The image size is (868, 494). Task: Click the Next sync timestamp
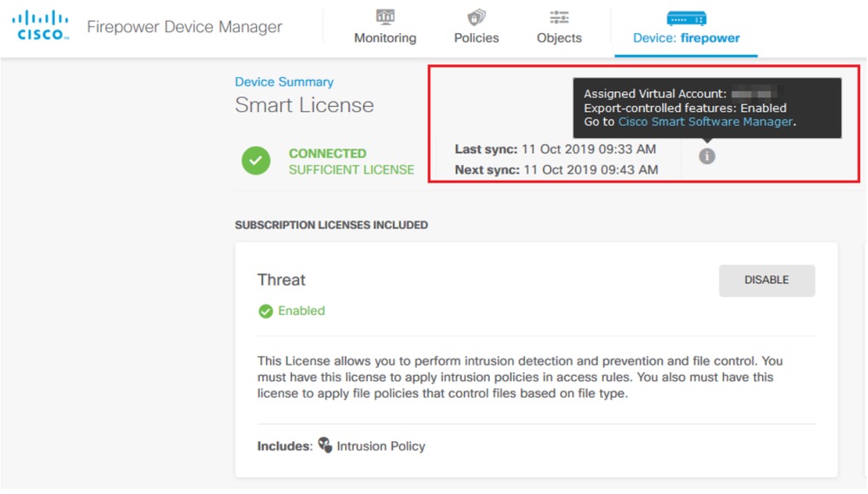590,170
